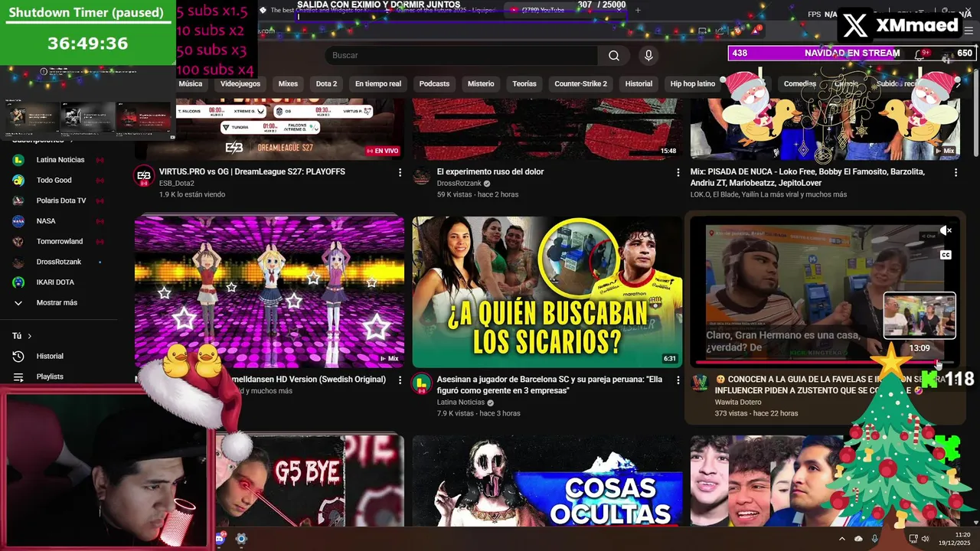This screenshot has width=980, height=551.
Task: Unmute the previewing favelas video
Action: click(946, 230)
